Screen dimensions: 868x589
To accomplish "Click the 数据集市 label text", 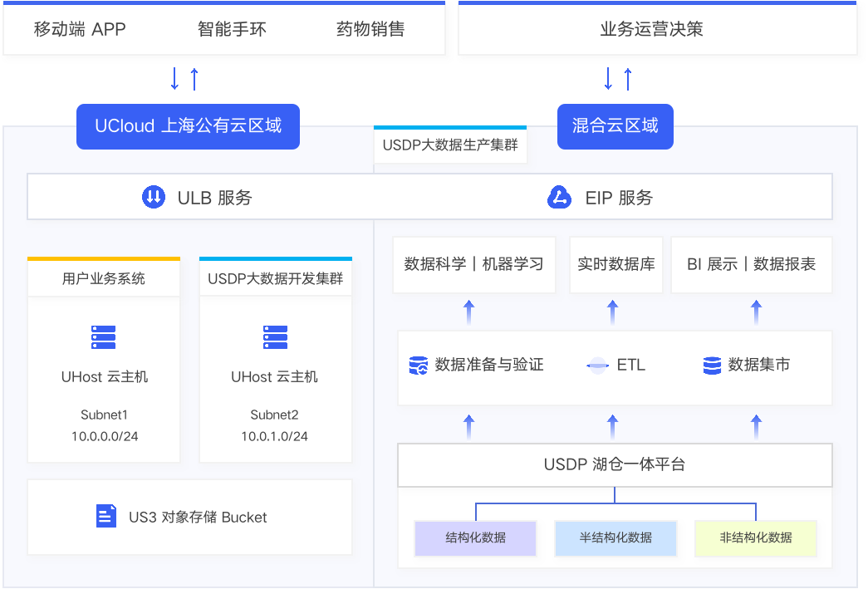I will (x=759, y=365).
